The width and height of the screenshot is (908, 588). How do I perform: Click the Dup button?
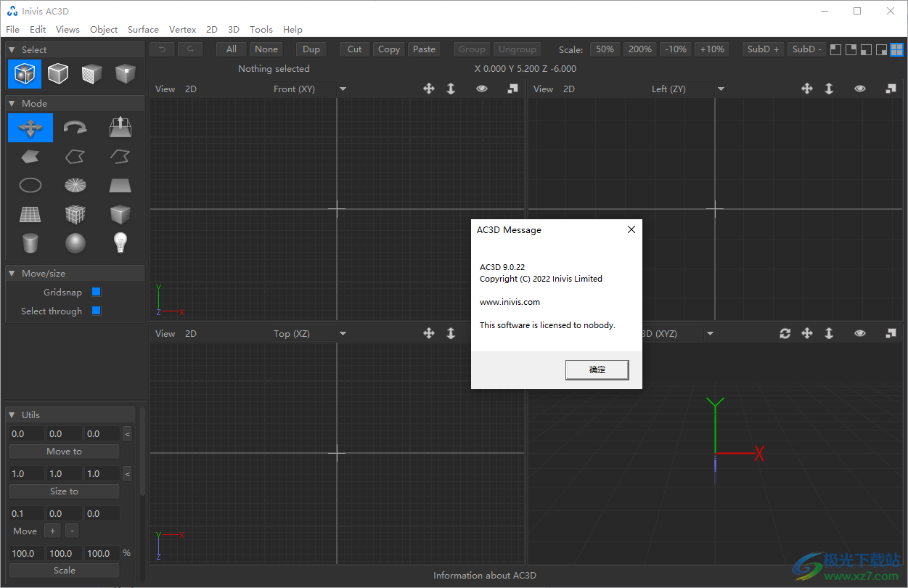click(311, 49)
